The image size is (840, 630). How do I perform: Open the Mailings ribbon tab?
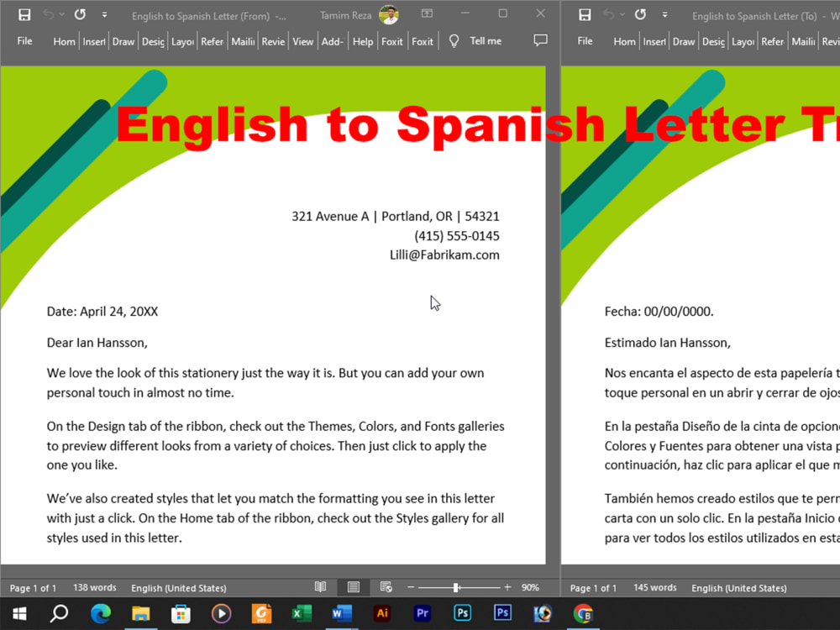[x=242, y=40]
